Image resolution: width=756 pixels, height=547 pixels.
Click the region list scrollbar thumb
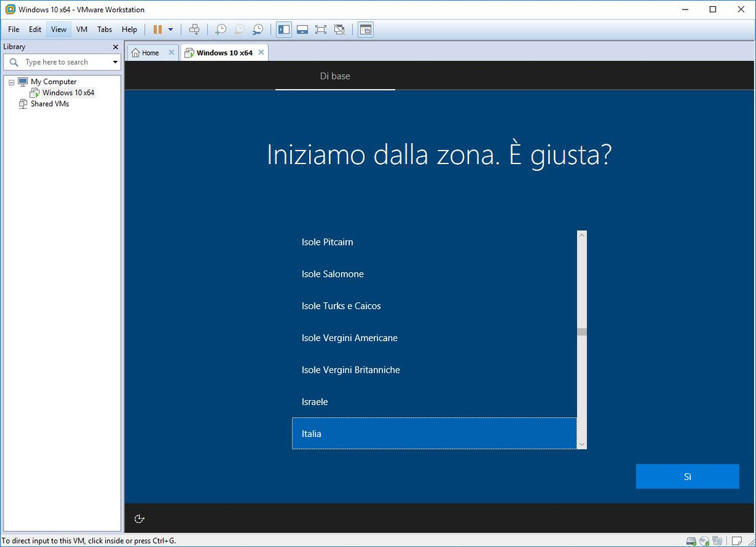coord(582,332)
